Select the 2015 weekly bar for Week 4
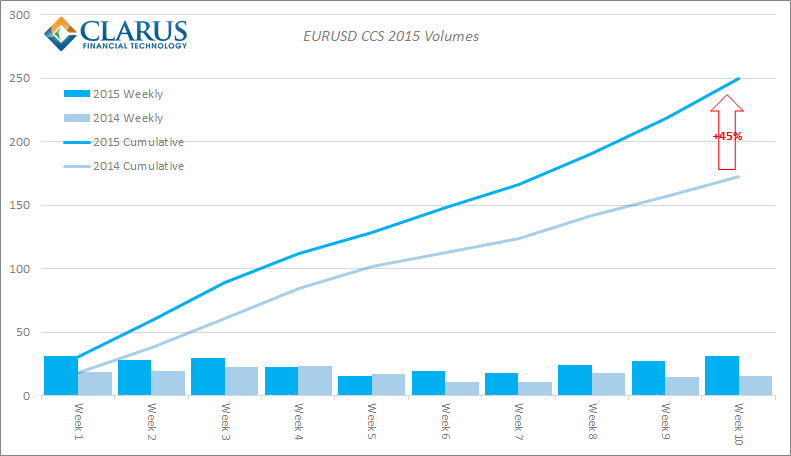 pyautogui.click(x=281, y=381)
